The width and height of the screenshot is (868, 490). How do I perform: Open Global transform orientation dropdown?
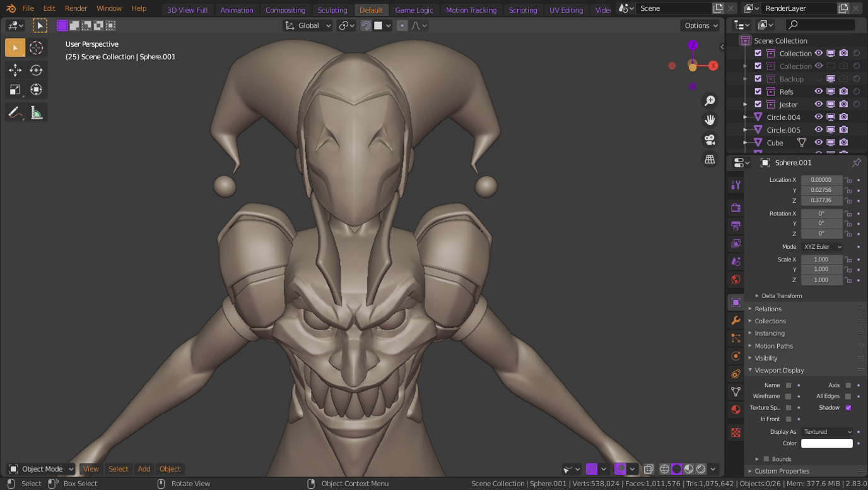click(x=308, y=26)
